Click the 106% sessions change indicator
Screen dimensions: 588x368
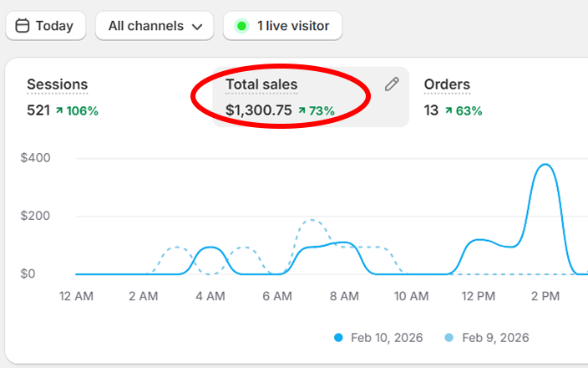(77, 110)
